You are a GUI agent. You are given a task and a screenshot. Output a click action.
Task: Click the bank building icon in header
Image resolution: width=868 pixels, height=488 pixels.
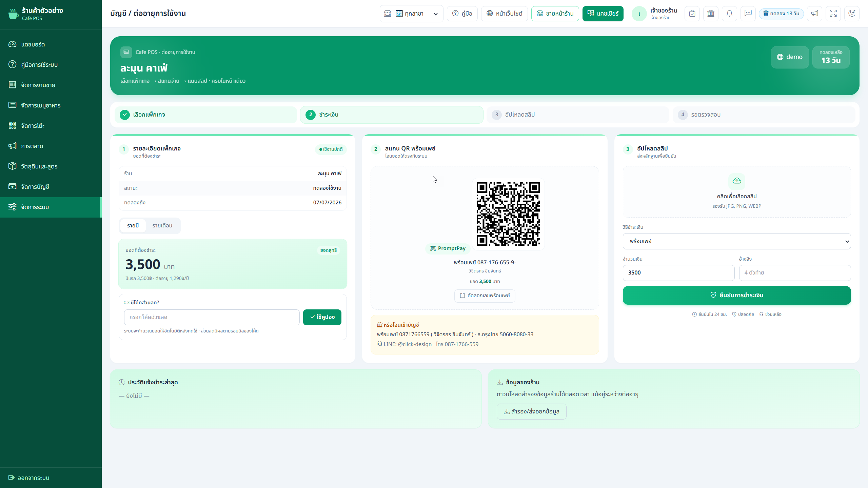(711, 14)
